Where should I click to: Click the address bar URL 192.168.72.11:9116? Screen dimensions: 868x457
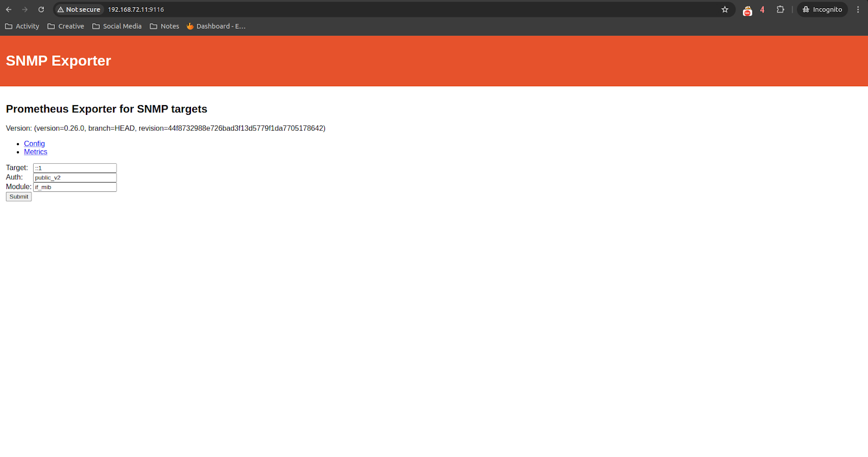tap(136, 9)
